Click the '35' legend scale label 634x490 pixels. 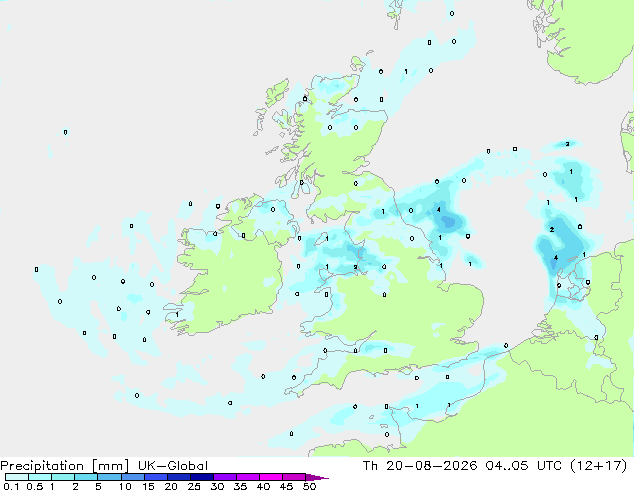click(x=240, y=486)
